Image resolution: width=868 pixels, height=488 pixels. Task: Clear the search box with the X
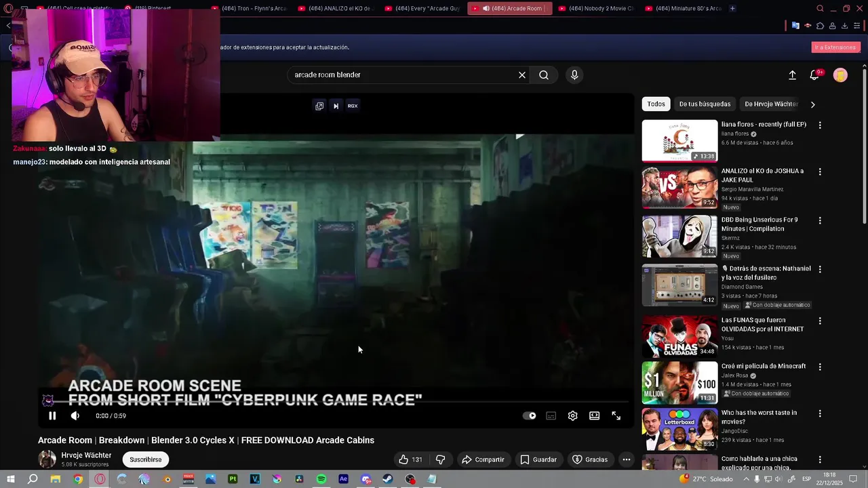[521, 75]
